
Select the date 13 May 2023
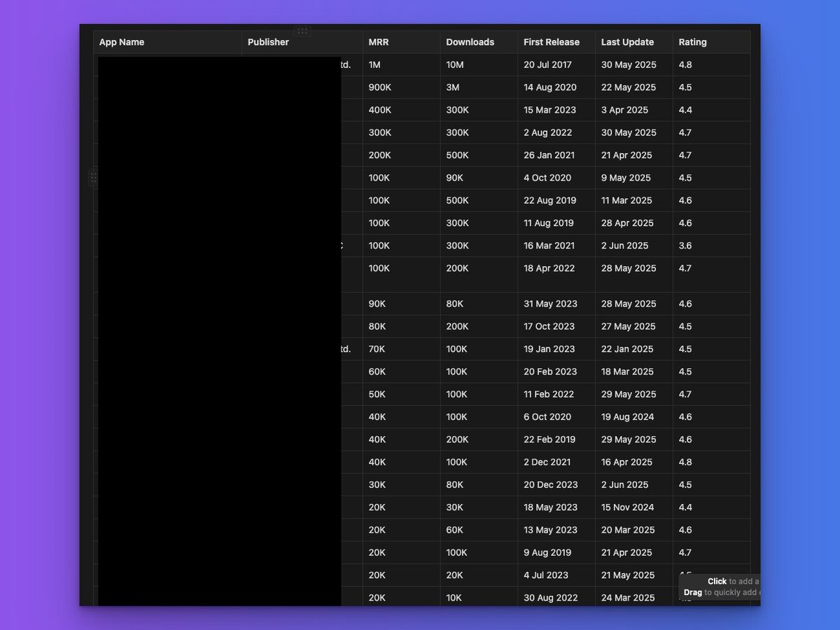click(551, 530)
